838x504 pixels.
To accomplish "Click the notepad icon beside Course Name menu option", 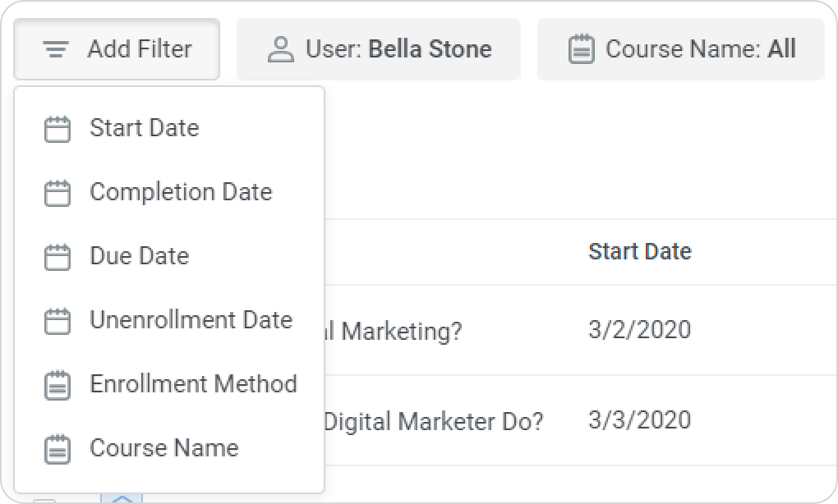I will pos(57,449).
